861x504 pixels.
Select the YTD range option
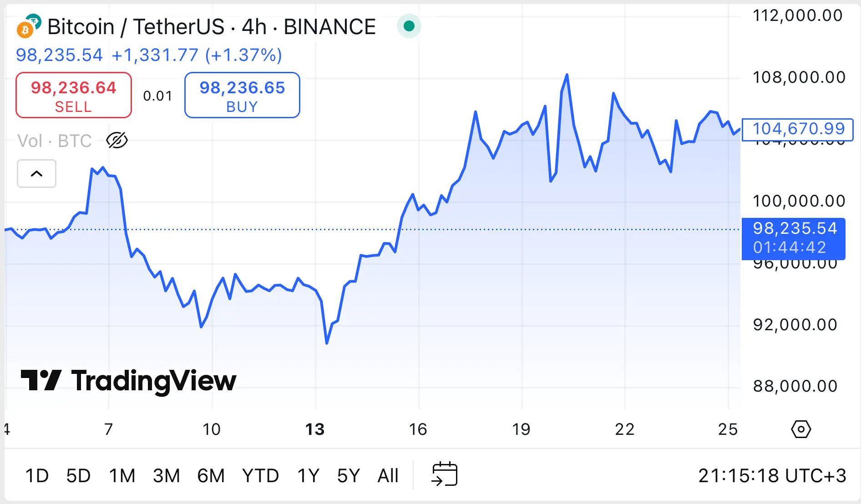pyautogui.click(x=260, y=476)
